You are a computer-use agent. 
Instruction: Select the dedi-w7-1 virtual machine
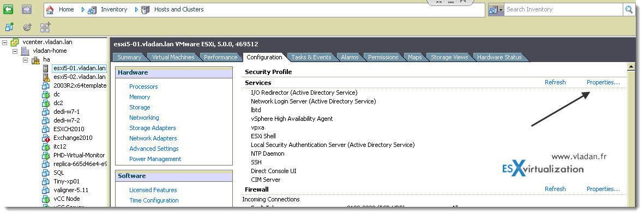pyautogui.click(x=67, y=112)
